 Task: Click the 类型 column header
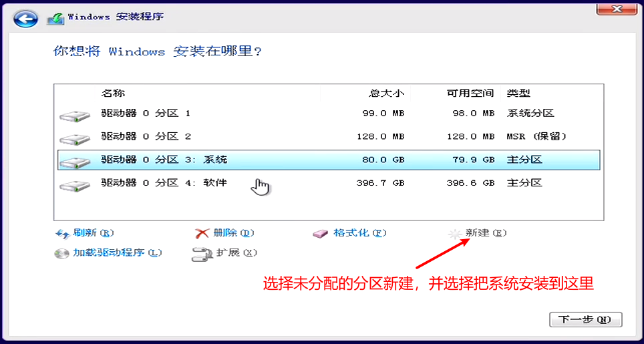tap(518, 94)
